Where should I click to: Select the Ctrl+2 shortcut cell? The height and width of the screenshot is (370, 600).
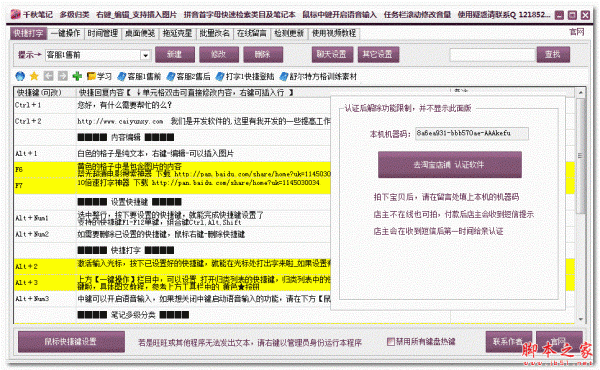point(45,121)
